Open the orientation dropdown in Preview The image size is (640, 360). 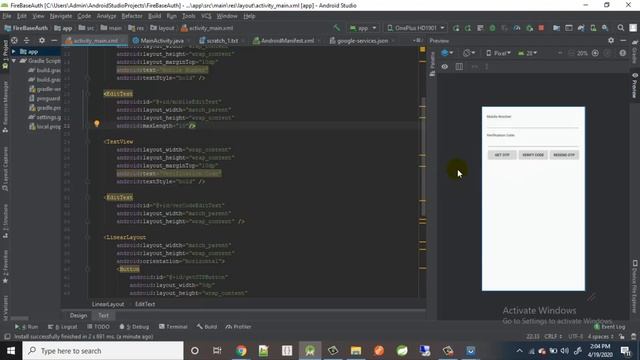(x=469, y=53)
